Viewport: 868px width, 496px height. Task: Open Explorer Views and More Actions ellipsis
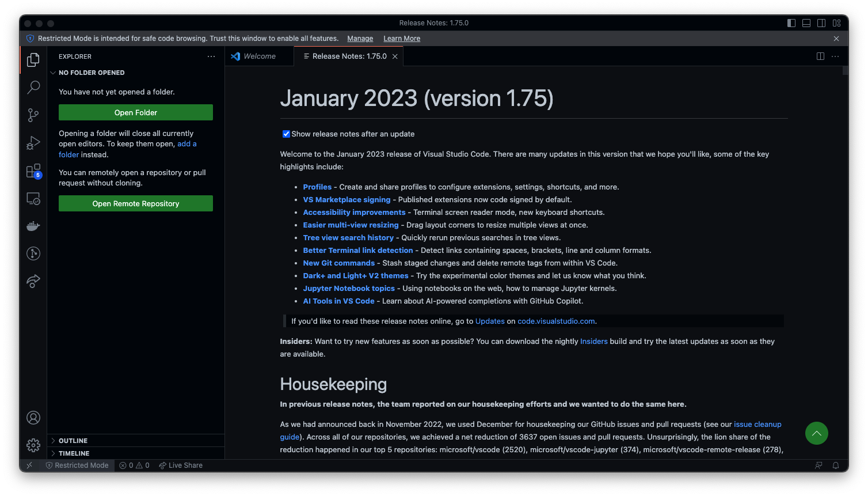click(211, 56)
